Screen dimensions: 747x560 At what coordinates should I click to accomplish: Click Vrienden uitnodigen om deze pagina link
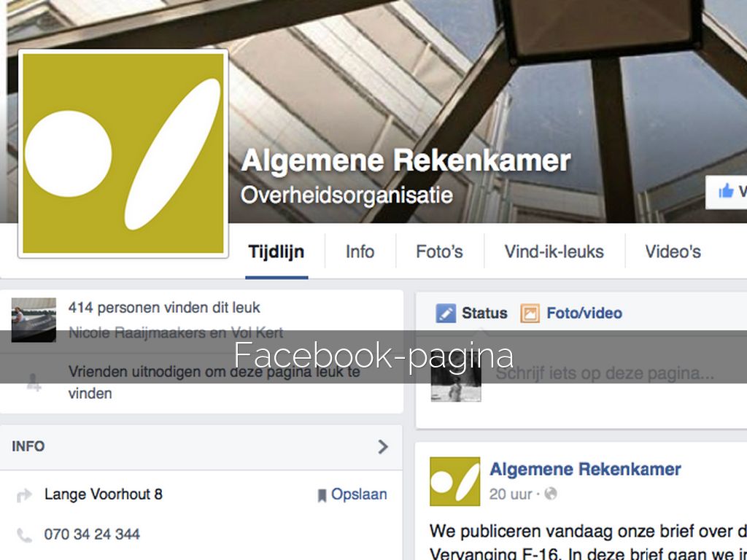tap(214, 382)
